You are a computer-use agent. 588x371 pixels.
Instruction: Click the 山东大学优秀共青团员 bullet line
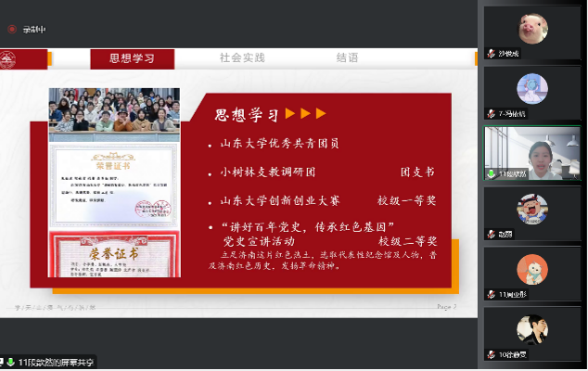tap(279, 143)
